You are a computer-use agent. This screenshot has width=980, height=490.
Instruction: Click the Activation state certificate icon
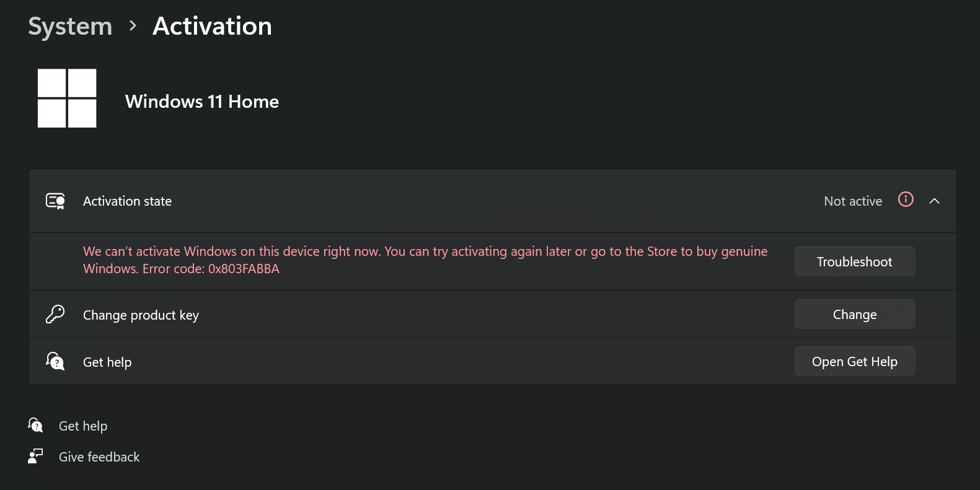click(55, 201)
